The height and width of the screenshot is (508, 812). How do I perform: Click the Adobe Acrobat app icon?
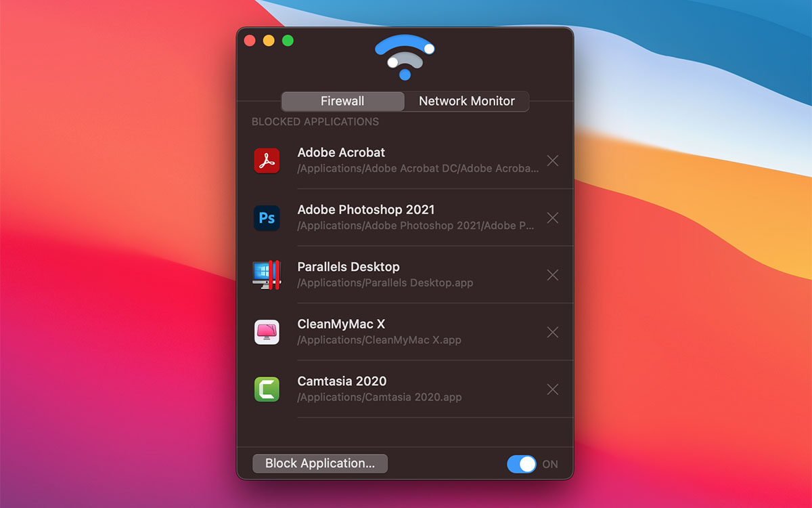267,161
